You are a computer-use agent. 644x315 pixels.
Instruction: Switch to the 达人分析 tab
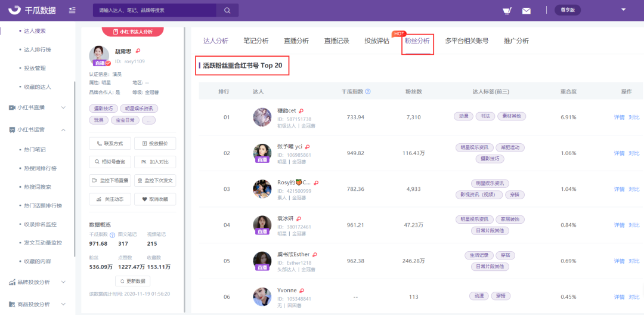[x=216, y=41]
